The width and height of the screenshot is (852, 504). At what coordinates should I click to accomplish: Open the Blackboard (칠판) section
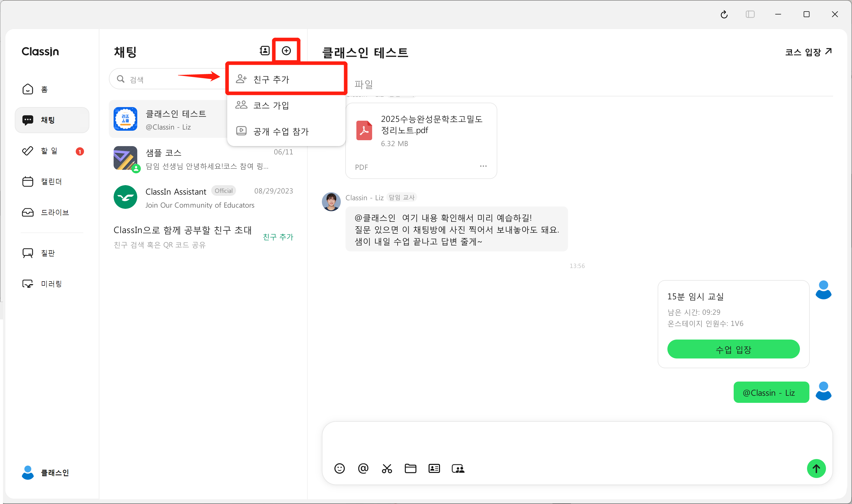[52, 253]
